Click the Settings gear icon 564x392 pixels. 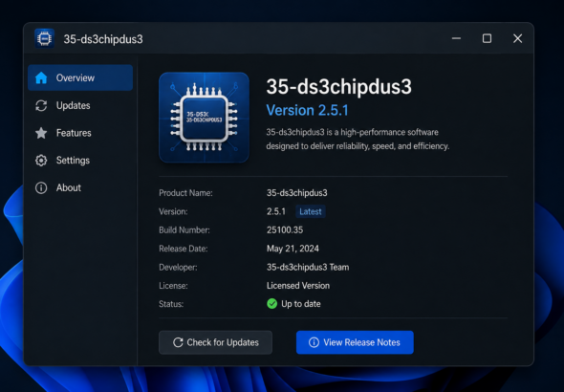pos(41,160)
